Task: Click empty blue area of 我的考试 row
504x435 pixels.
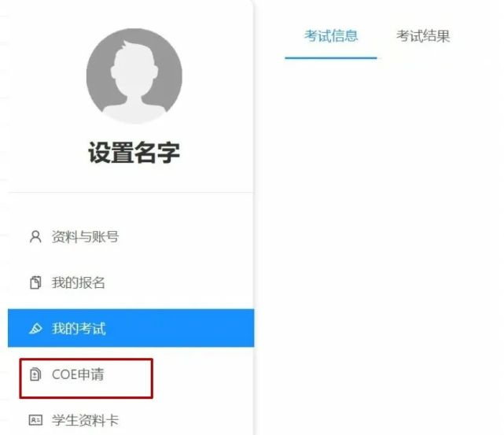Action: [x=180, y=328]
